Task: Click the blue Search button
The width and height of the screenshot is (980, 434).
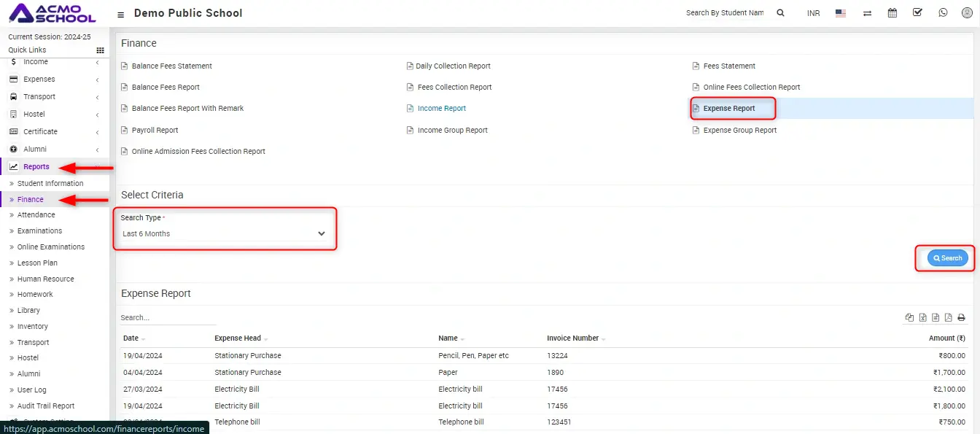Action: 947,258
